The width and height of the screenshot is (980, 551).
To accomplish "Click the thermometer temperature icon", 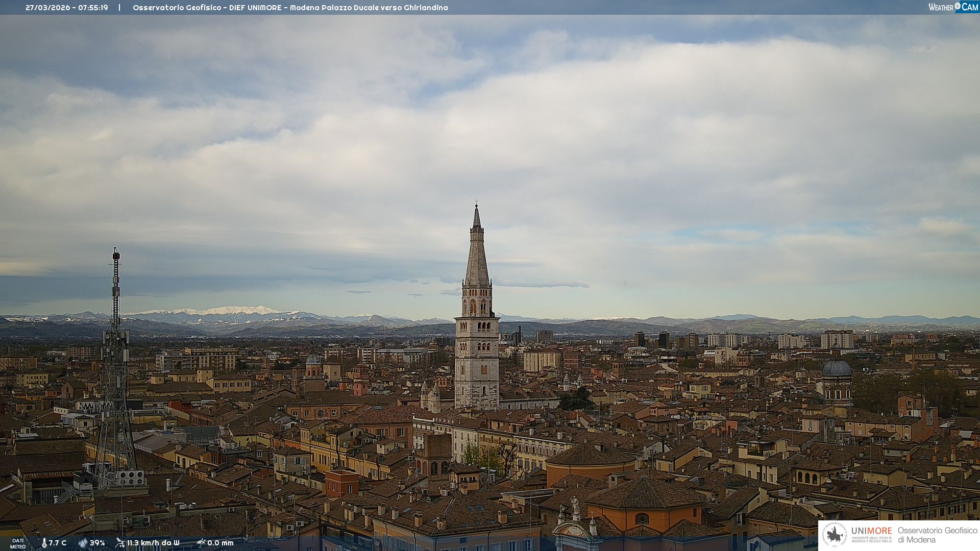I will (x=44, y=543).
